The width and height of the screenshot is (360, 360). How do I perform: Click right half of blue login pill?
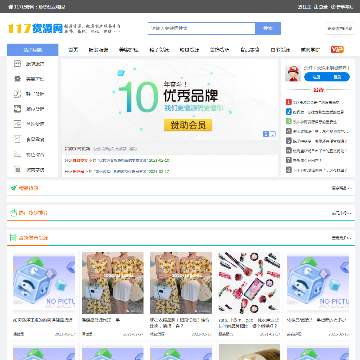338,77
